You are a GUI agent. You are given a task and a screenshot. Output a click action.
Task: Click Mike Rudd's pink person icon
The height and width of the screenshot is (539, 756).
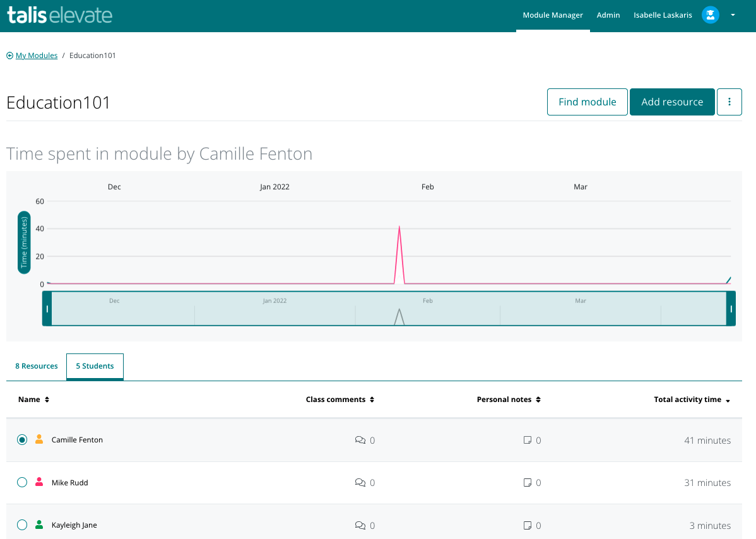[40, 482]
